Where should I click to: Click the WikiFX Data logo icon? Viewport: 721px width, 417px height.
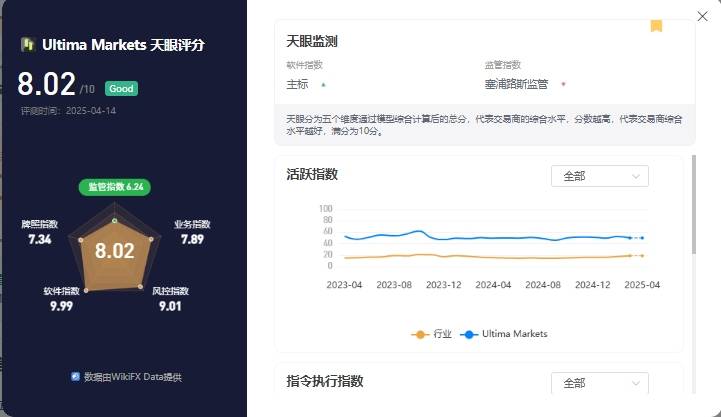coord(75,377)
